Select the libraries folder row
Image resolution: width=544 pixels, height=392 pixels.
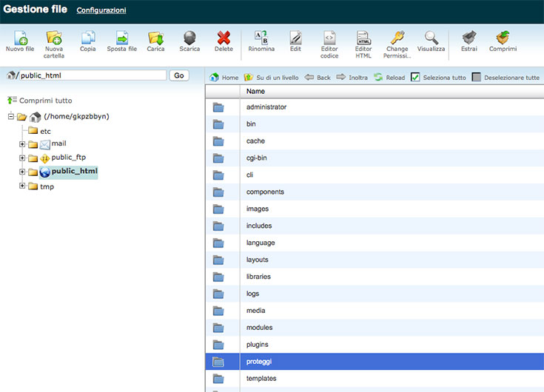pos(375,277)
